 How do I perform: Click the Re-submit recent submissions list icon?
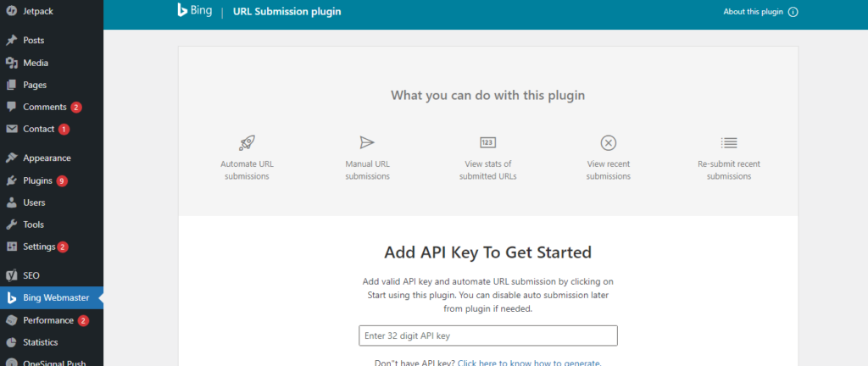point(728,142)
